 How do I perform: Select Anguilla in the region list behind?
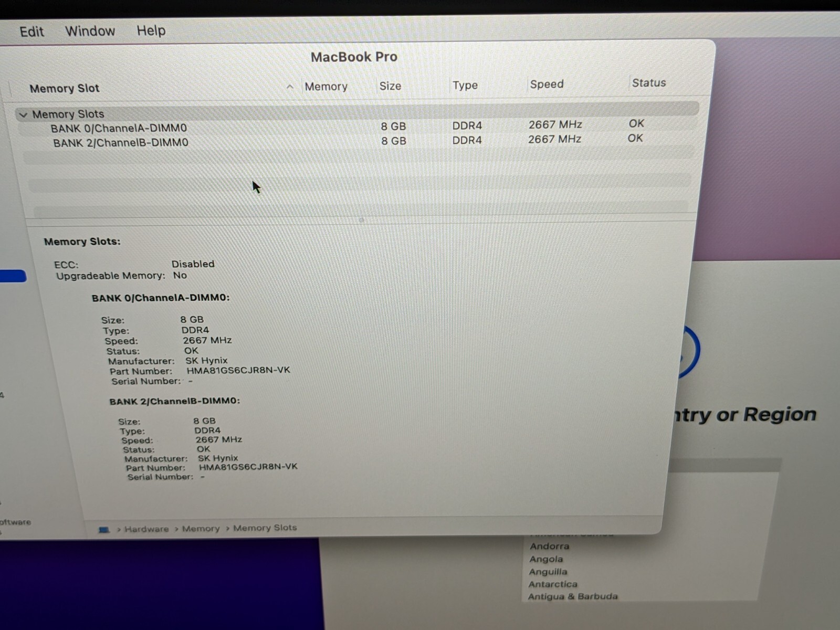tap(548, 572)
